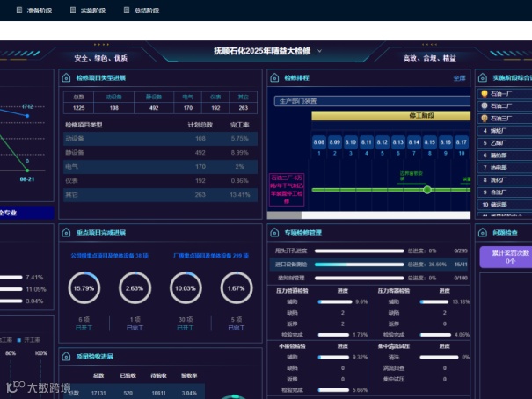Screen dimensions: 532x399
Task: Click the 2.63% circular gauge
Action: coord(135,288)
